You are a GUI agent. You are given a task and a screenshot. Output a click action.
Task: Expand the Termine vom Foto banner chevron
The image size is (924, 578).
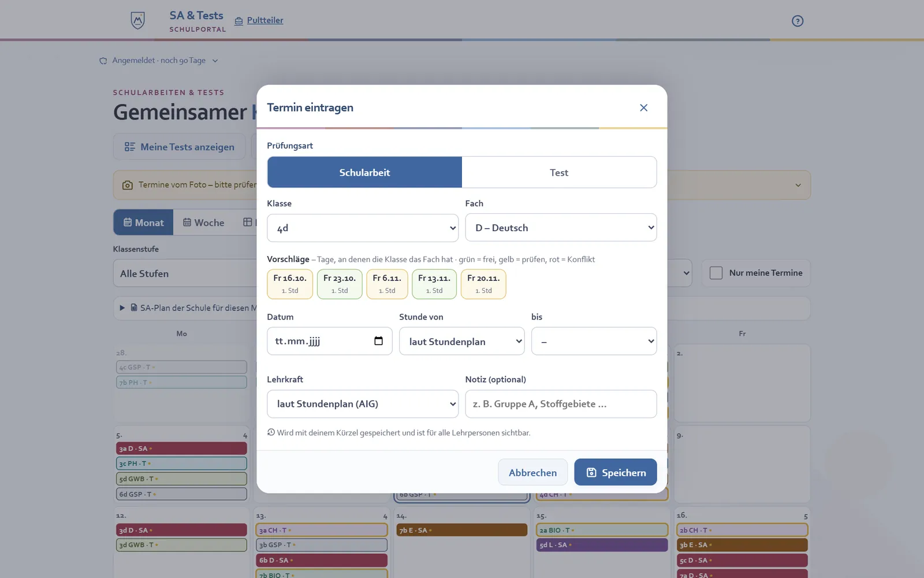tap(798, 186)
